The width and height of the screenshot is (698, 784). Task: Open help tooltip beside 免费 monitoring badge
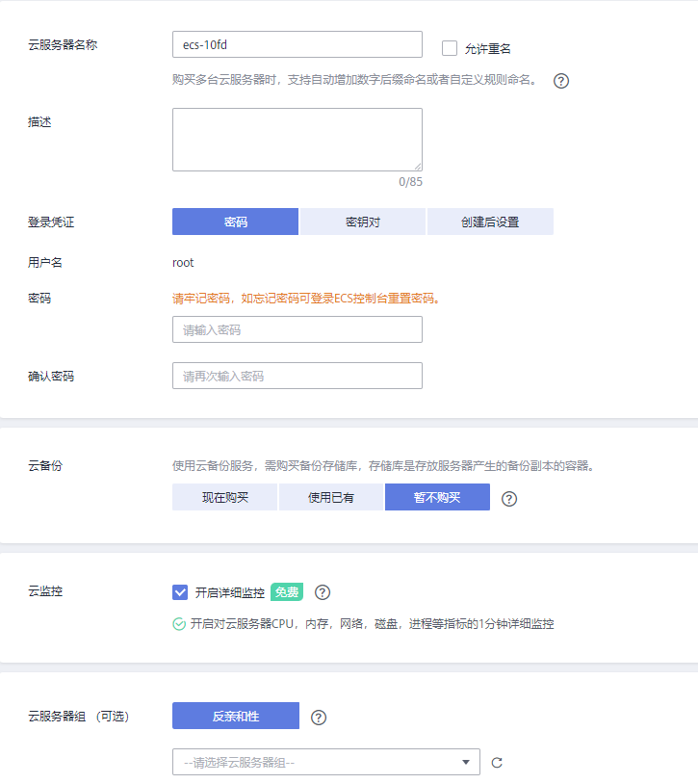coord(323,592)
